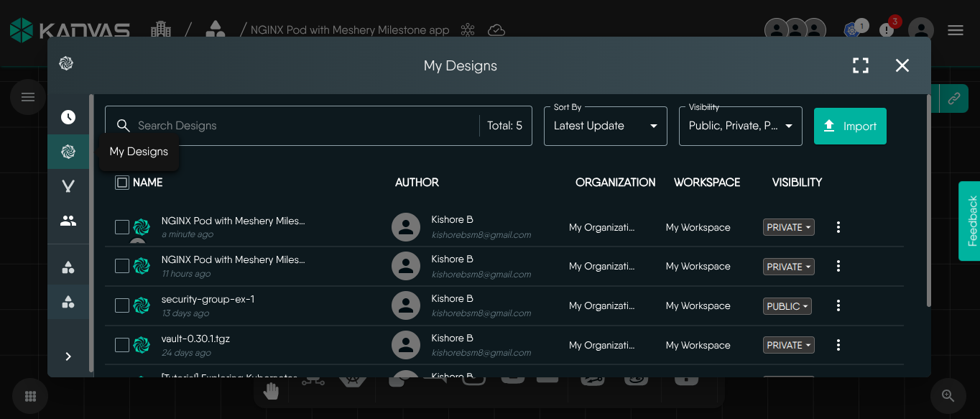Check the security-group-ex-1 design checkbox
Screen dimensions: 980x419
122,305
